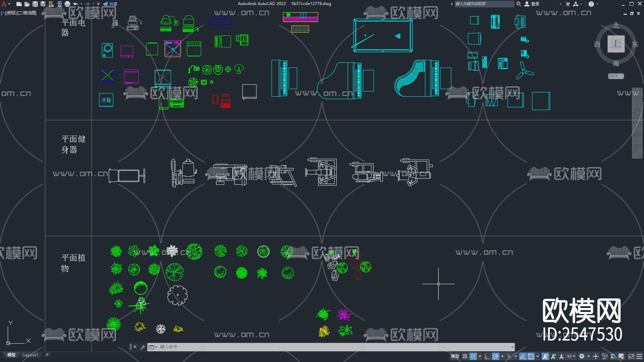Open the AutoCAD application menu (red A)

[4, 4]
